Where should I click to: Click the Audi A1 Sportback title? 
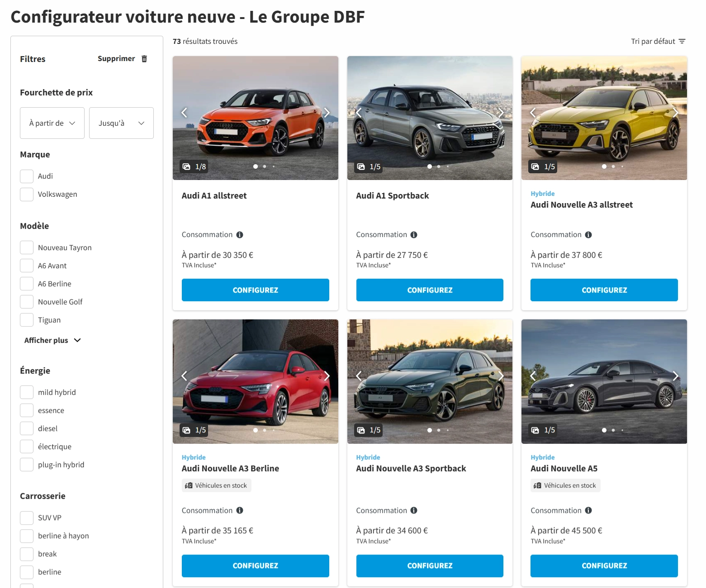tap(393, 196)
